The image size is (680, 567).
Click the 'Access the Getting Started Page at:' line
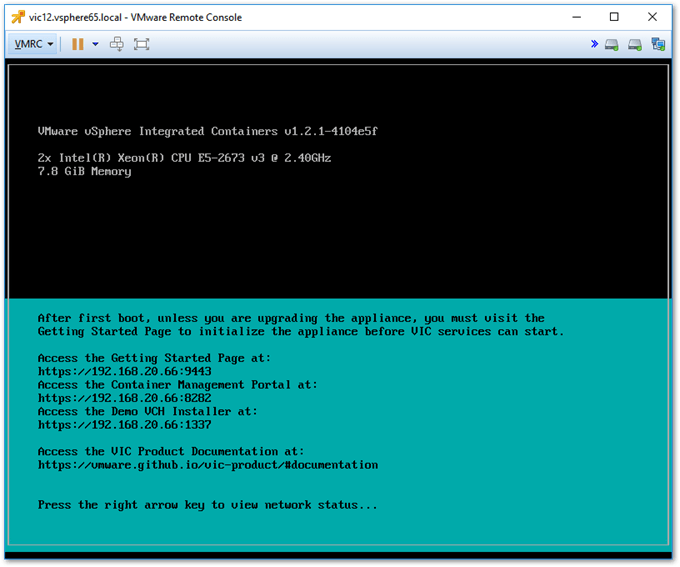(154, 358)
